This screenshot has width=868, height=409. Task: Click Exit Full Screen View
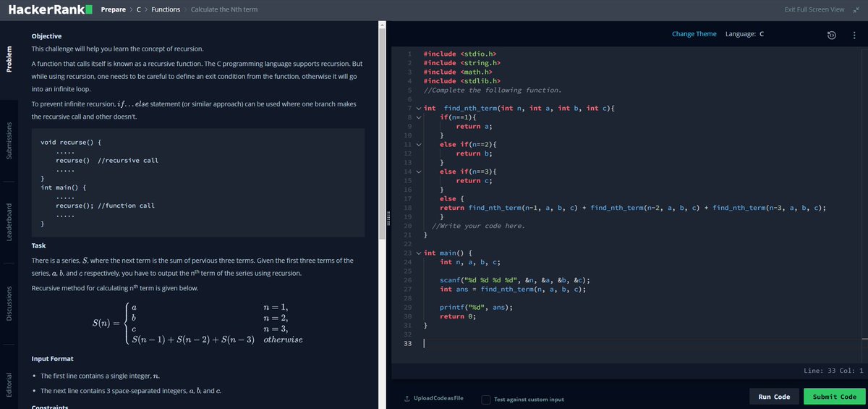pos(814,9)
